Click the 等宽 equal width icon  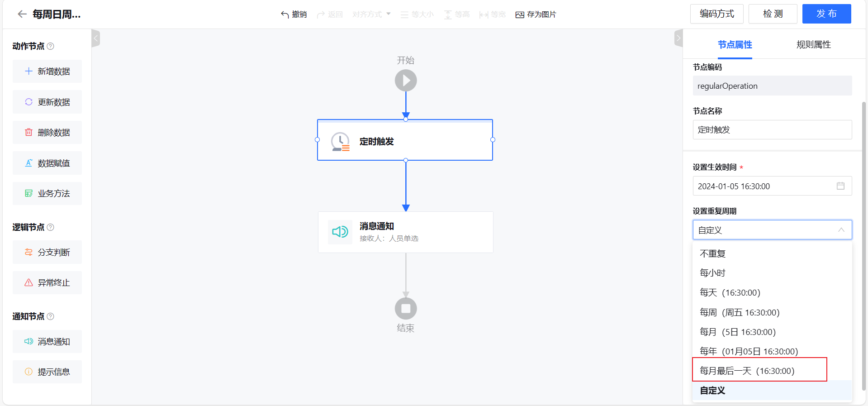click(x=484, y=14)
